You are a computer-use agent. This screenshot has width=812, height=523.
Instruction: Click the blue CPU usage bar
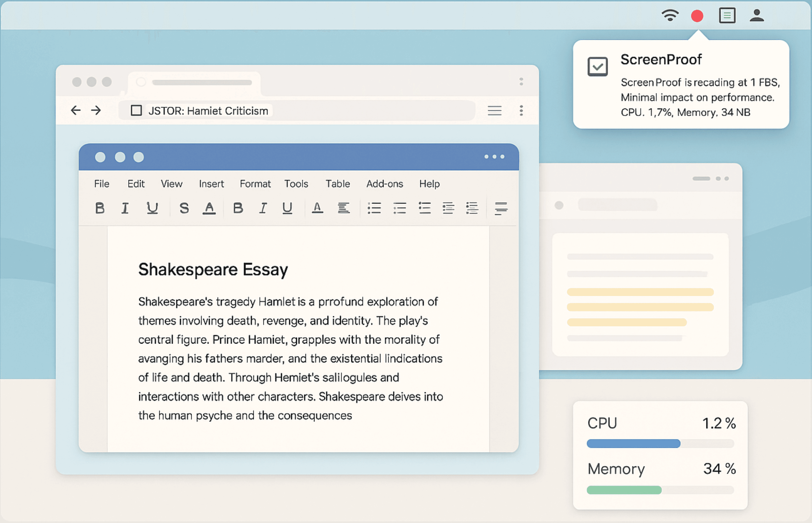tap(633, 444)
